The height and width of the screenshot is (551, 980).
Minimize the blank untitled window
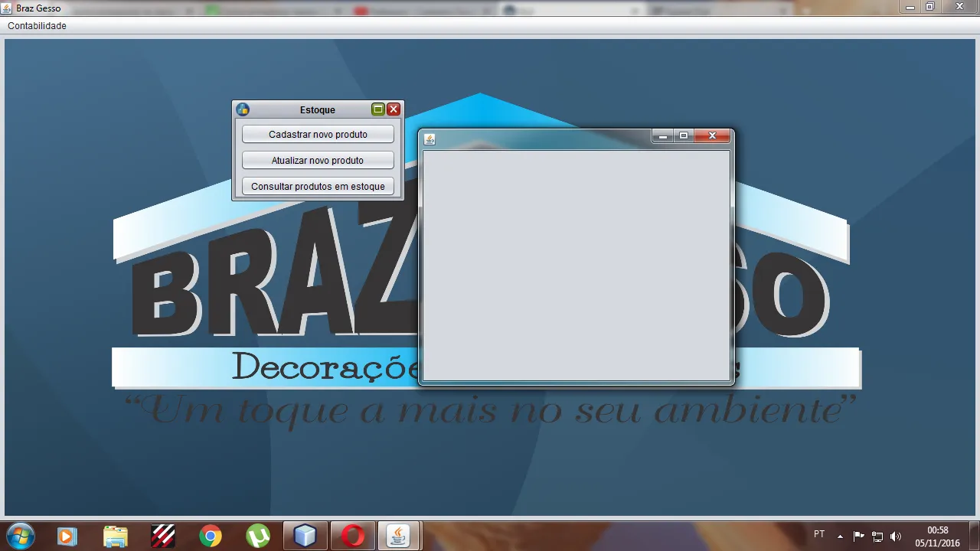662,136
